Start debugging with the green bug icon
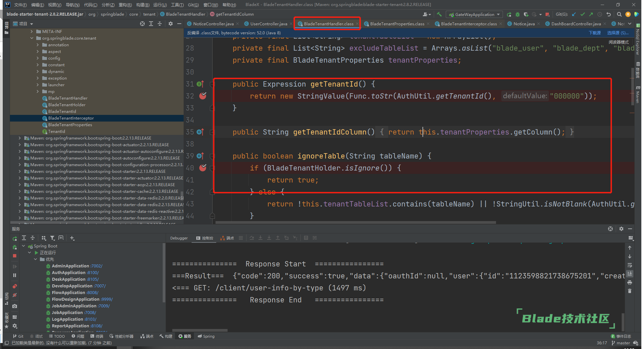Screen dimensions: 644x349 tap(518, 14)
